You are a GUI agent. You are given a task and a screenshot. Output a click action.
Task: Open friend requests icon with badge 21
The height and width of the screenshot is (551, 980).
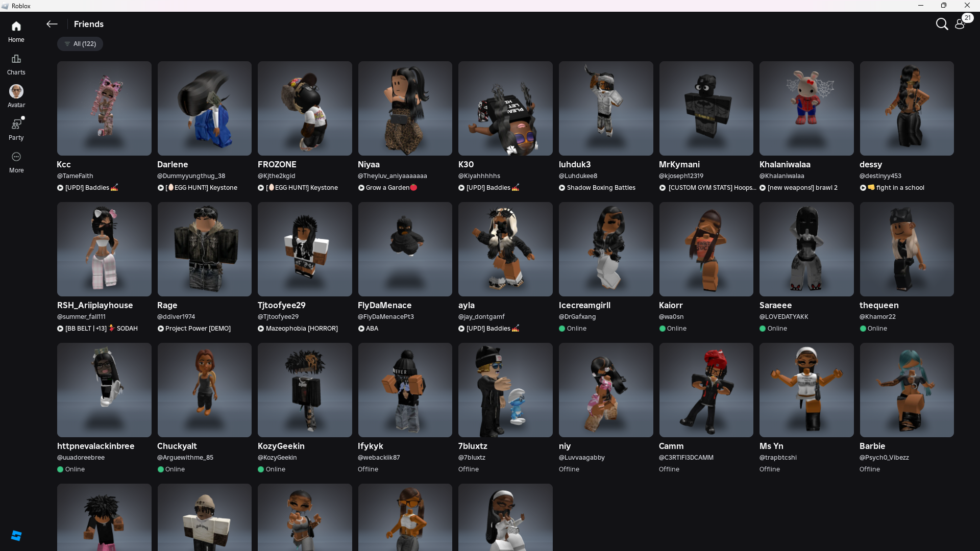point(961,23)
